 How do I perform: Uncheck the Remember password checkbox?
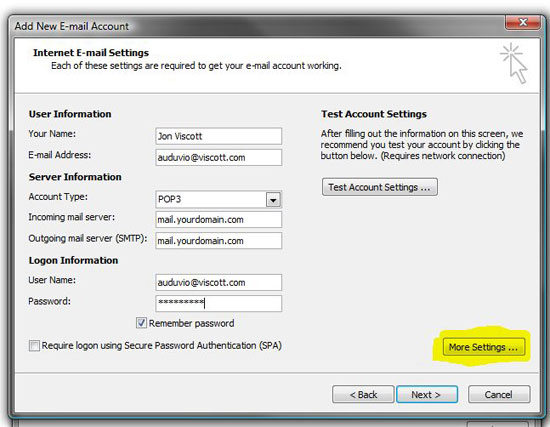pos(141,323)
